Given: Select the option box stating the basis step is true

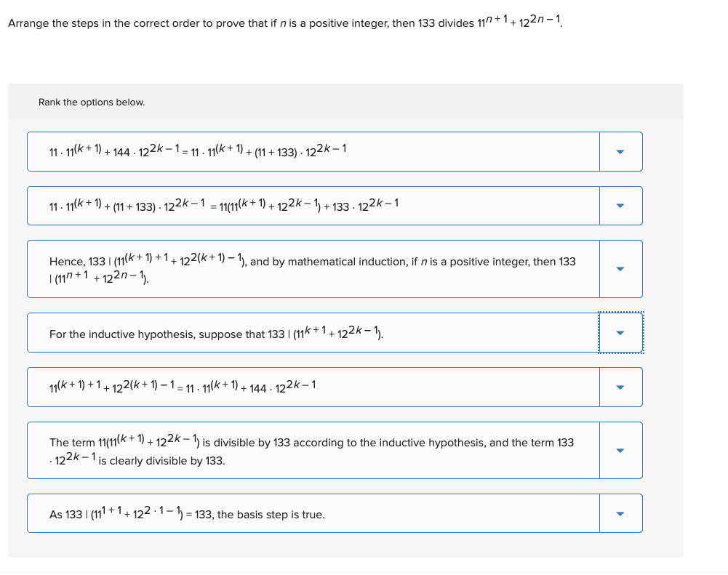Looking at the screenshot, I should [313, 513].
